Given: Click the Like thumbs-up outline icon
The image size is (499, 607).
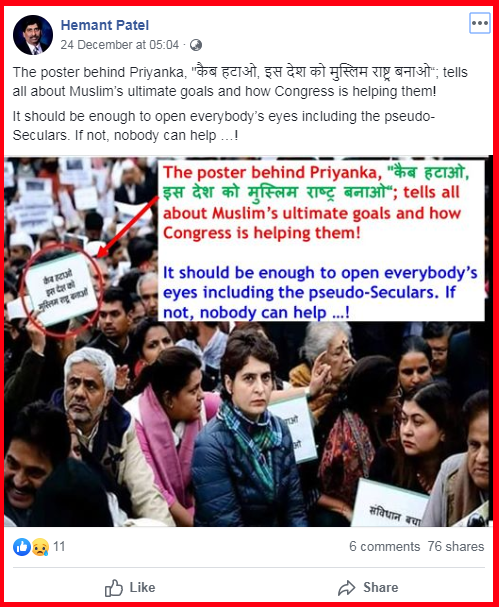Looking at the screenshot, I should 113,588.
